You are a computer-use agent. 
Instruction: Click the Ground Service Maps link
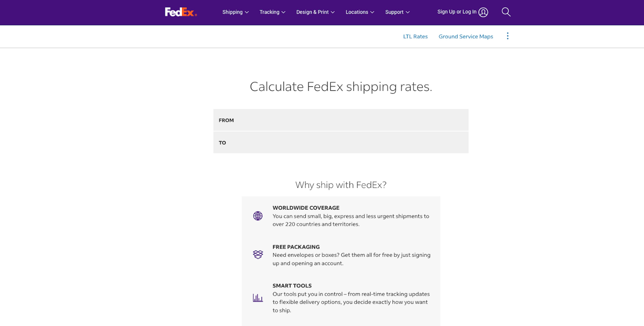click(x=466, y=36)
